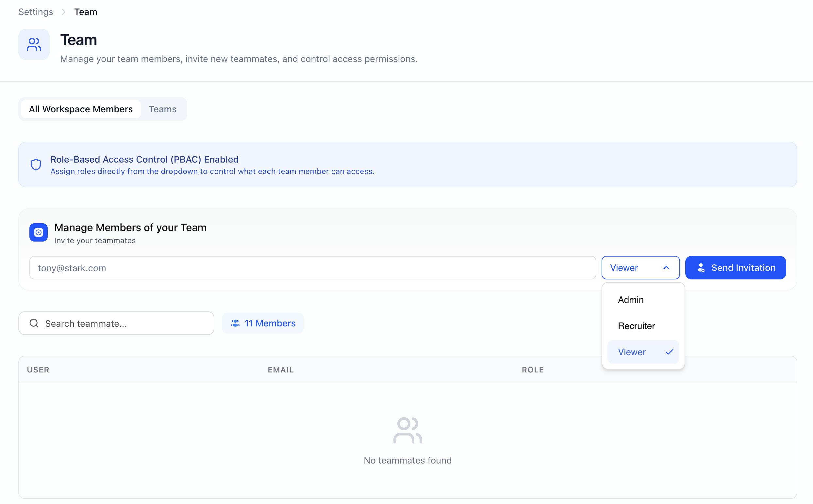
Task: Click the 11 Members badge
Action: point(263,323)
